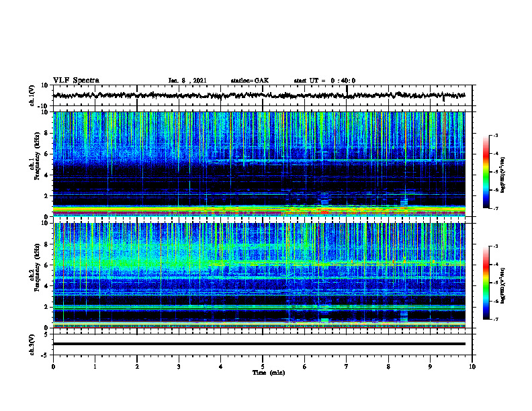Click time axis tick label "2"

pos(137,367)
